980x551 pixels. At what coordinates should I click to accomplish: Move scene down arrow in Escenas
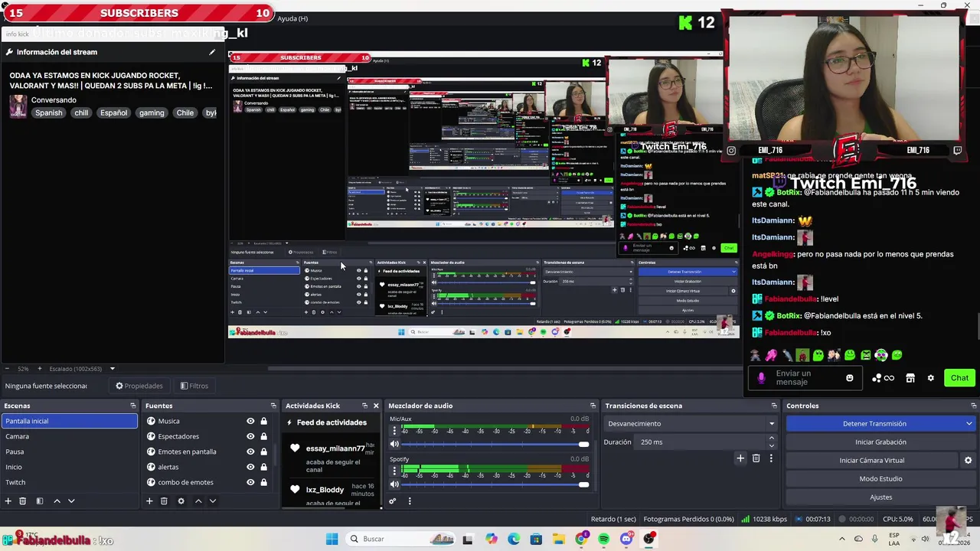pyautogui.click(x=71, y=501)
